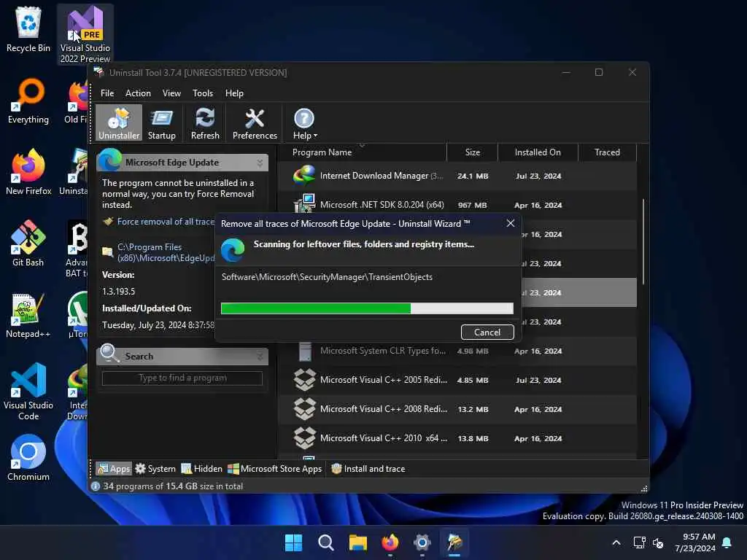Open the notification bell
The width and height of the screenshot is (747, 560).
(x=727, y=542)
